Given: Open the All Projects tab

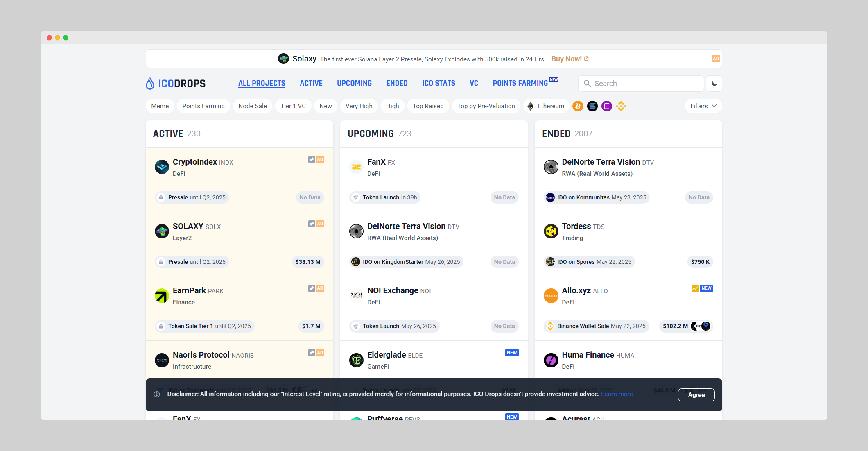Looking at the screenshot, I should point(262,83).
